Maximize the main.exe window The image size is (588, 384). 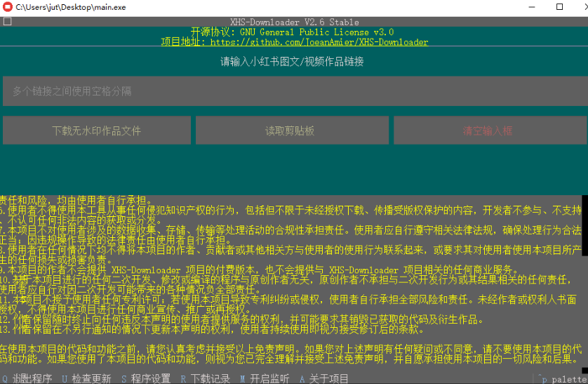click(x=559, y=7)
